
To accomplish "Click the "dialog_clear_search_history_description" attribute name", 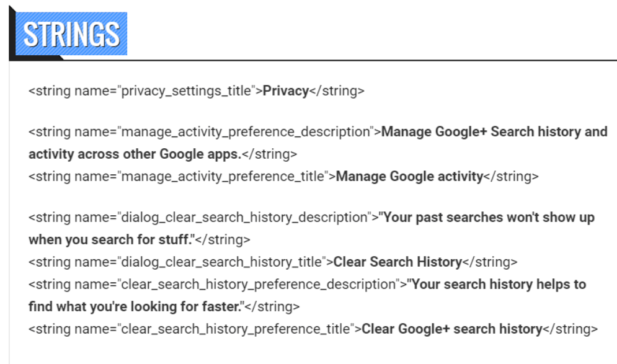I will coord(244,218).
